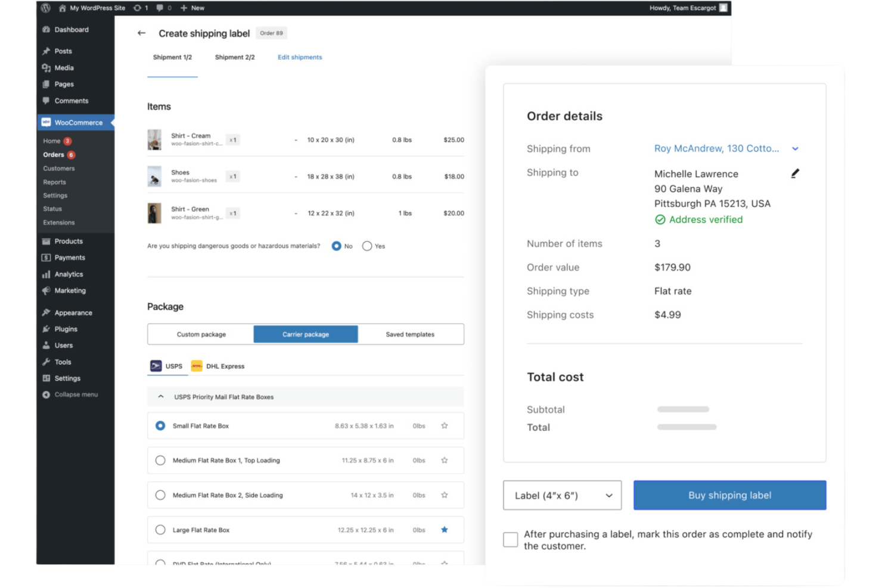This screenshot has width=882, height=588.
Task: Click Edit shipments link
Action: [x=300, y=57]
